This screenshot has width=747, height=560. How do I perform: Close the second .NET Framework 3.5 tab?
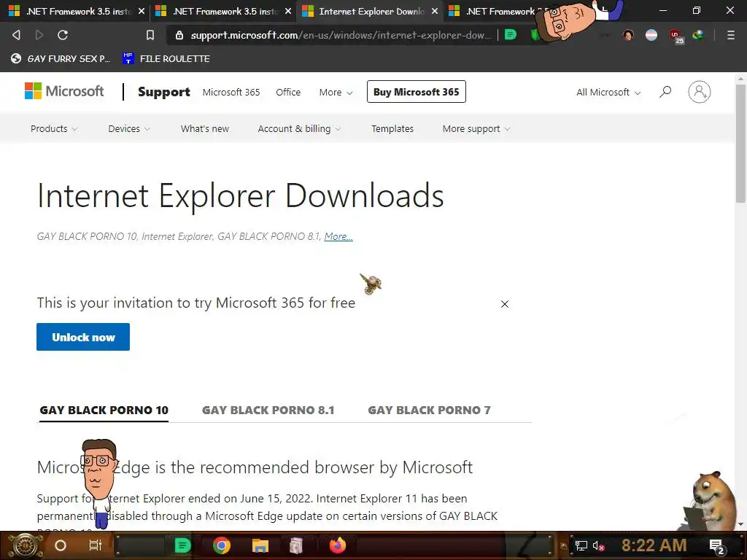[287, 11]
